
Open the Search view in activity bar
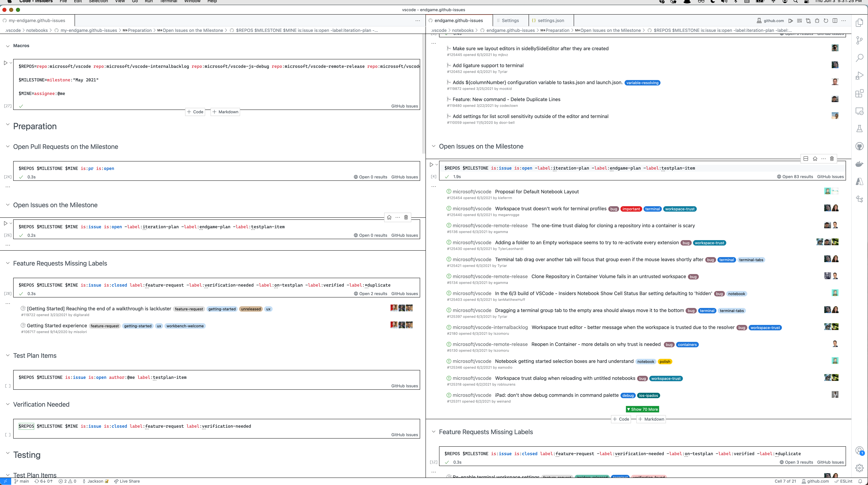point(860,58)
